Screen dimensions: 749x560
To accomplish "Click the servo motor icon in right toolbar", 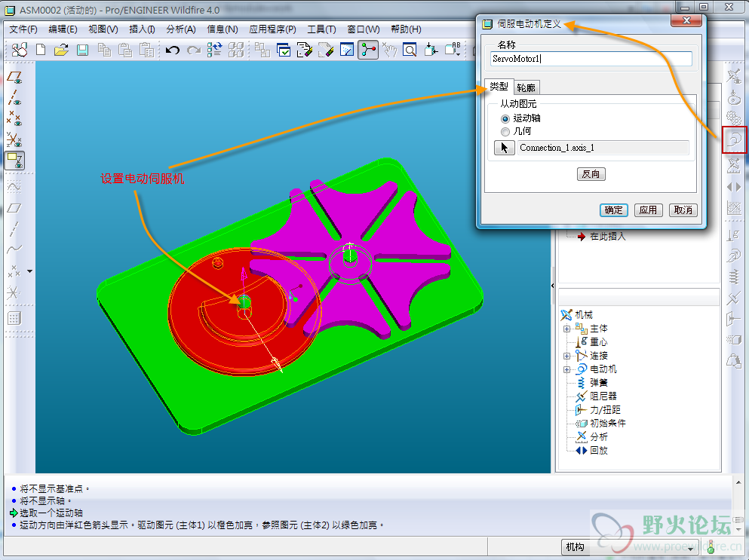I will click(734, 140).
